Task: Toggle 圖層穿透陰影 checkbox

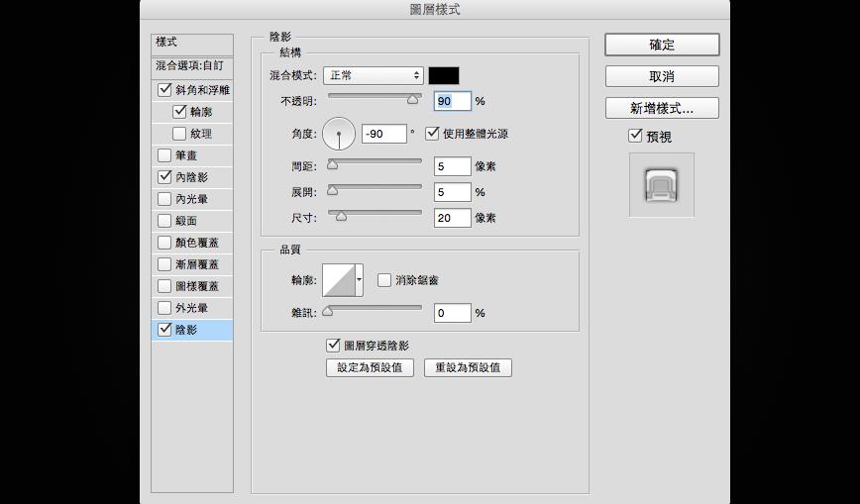Action: 333,346
